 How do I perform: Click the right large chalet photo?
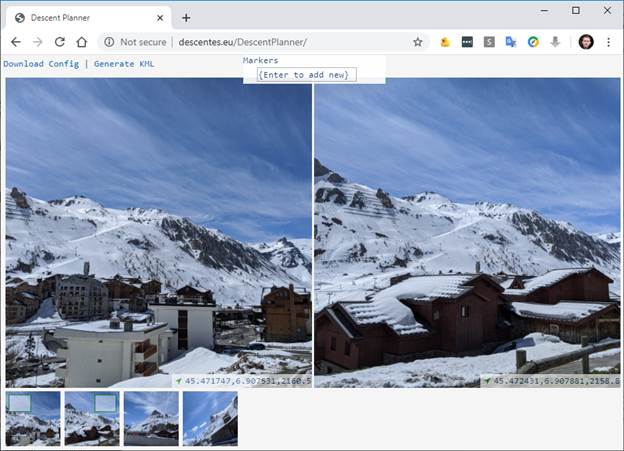pos(467,232)
